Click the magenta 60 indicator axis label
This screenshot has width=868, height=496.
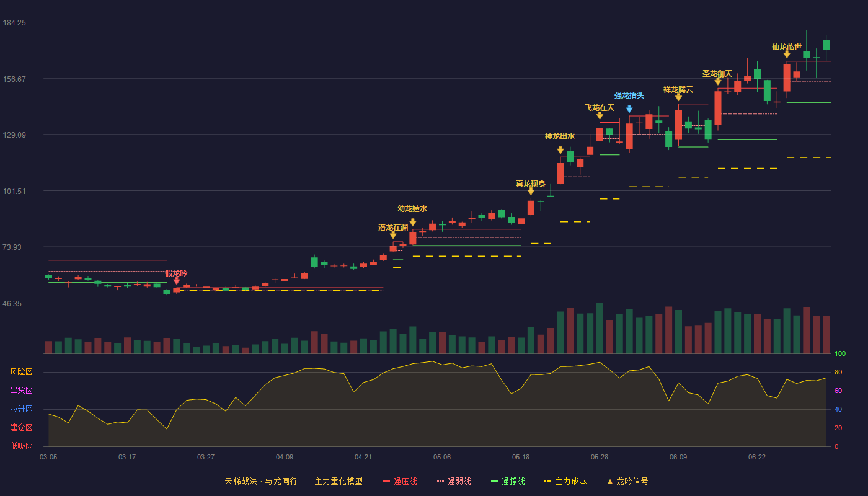coord(838,391)
